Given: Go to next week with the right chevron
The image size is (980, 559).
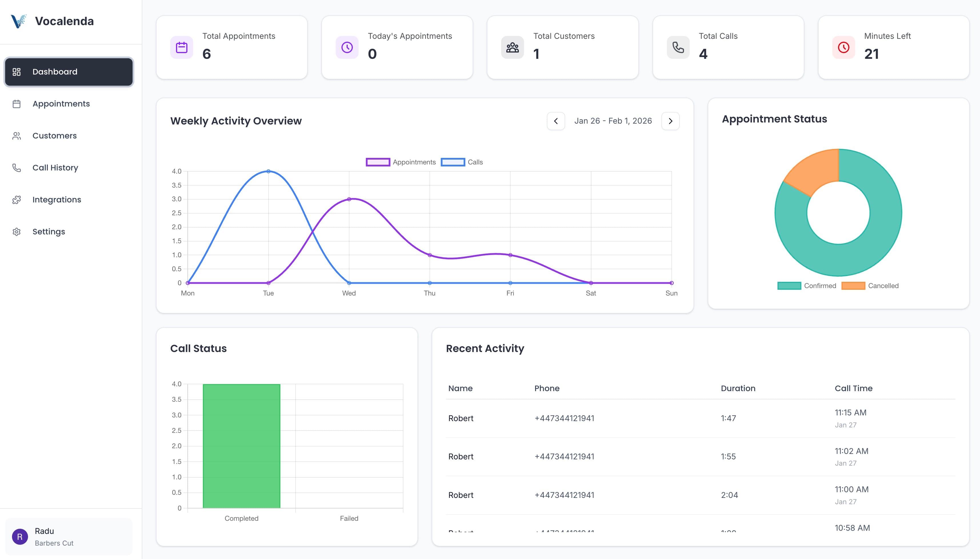Looking at the screenshot, I should [x=670, y=120].
